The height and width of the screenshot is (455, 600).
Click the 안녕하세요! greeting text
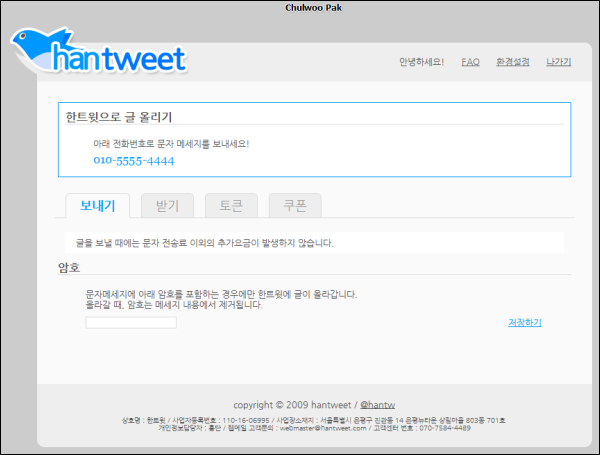tap(421, 62)
